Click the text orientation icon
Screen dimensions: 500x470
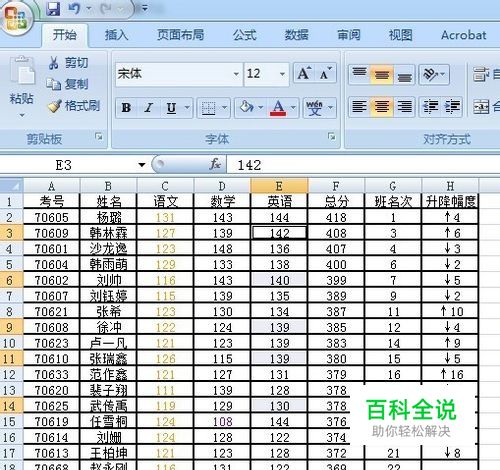(x=431, y=74)
